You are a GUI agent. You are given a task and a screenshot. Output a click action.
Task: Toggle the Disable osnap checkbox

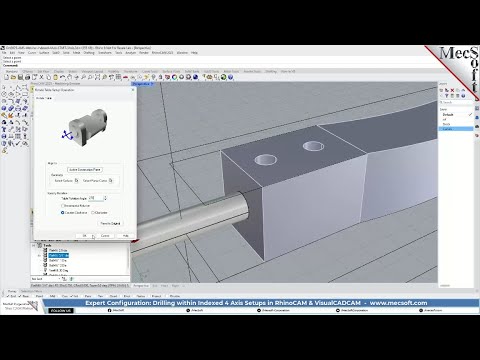(x=168, y=296)
